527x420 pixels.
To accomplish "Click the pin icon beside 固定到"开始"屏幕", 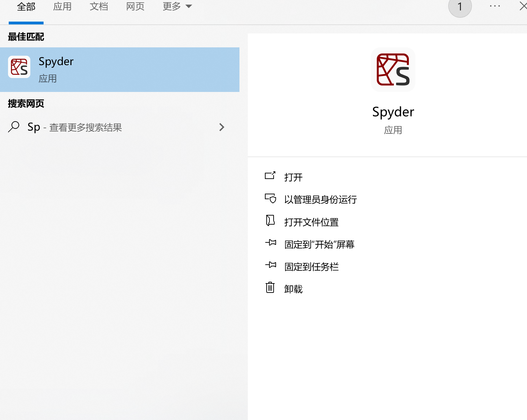I will coord(270,243).
